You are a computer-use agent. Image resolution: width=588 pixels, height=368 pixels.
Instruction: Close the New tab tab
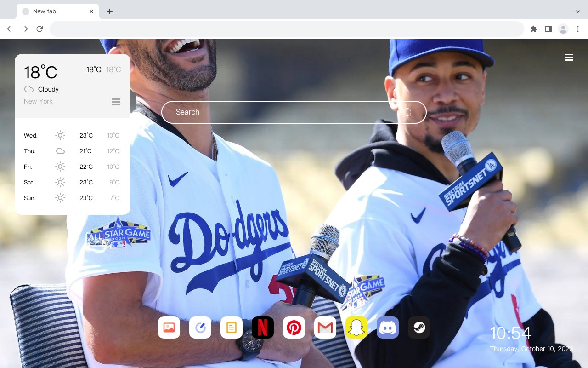[x=92, y=11]
